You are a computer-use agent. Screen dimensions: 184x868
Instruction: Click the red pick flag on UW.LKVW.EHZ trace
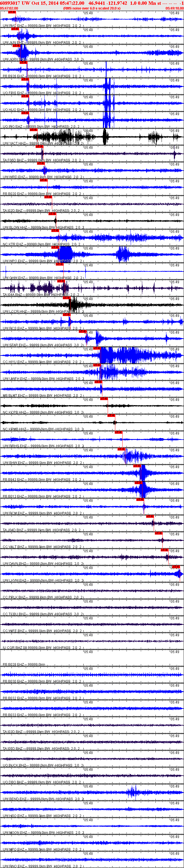pos(176,567)
